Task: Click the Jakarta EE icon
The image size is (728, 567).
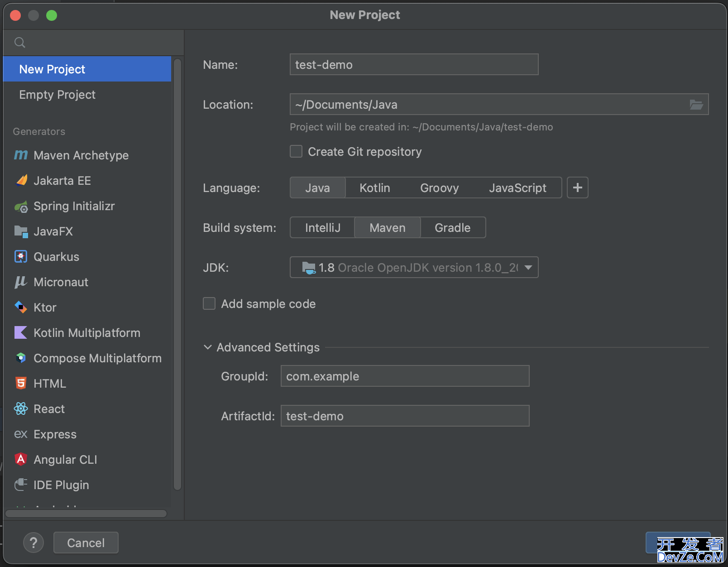Action: click(21, 181)
